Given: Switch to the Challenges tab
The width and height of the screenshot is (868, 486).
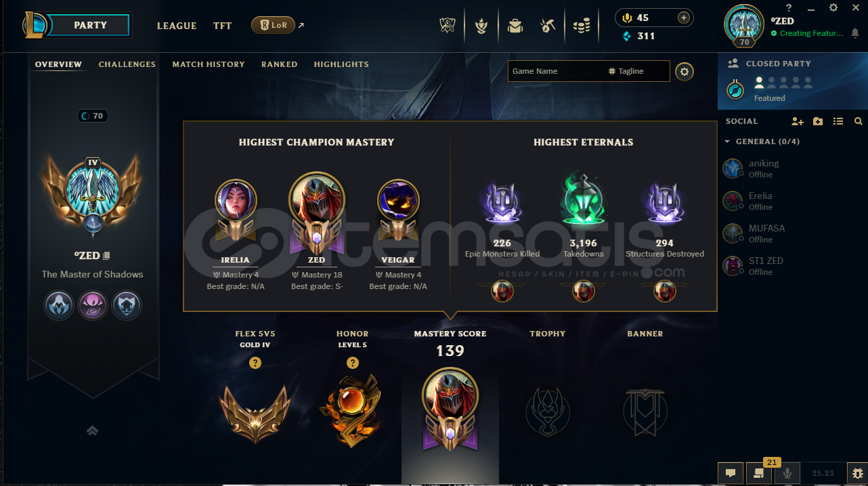Looking at the screenshot, I should tap(127, 64).
